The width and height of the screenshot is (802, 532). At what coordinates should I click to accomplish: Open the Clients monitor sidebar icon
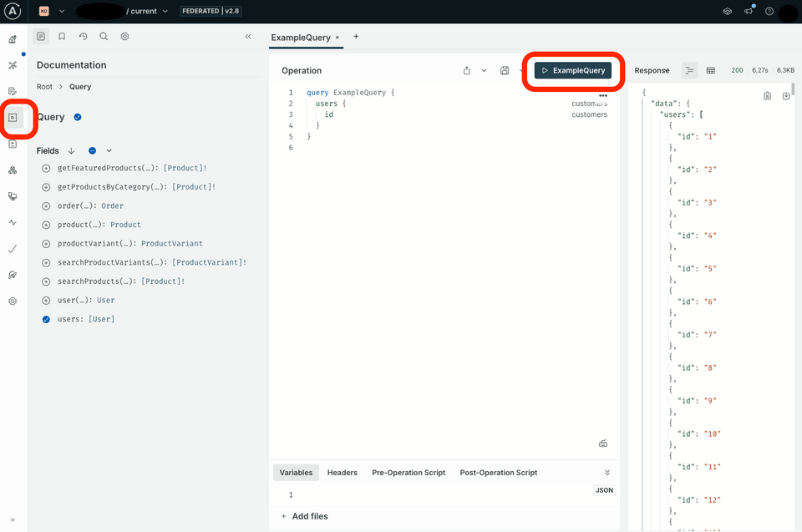[13, 196]
